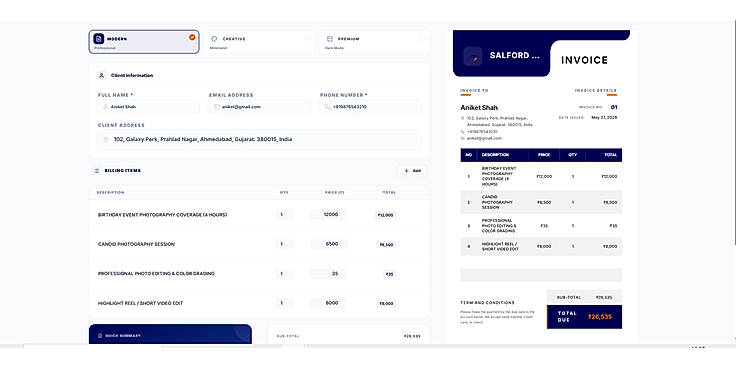Screen dimensions: 736x368
Task: Click the Billing Items list icon
Action: (x=96, y=171)
